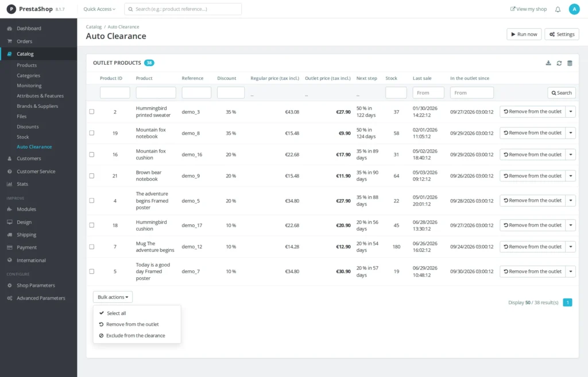This screenshot has width=588, height=377.
Task: Click the Orders cart icon
Action: coord(9,41)
